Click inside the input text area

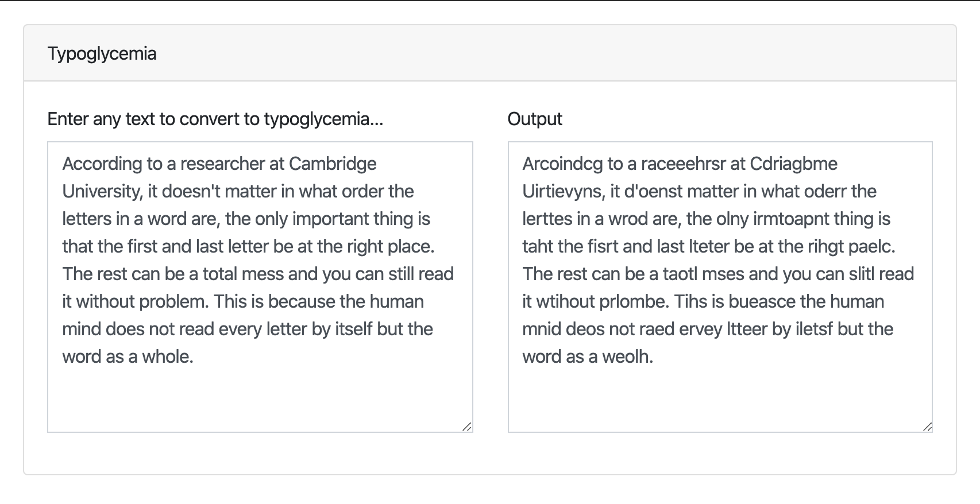(258, 258)
